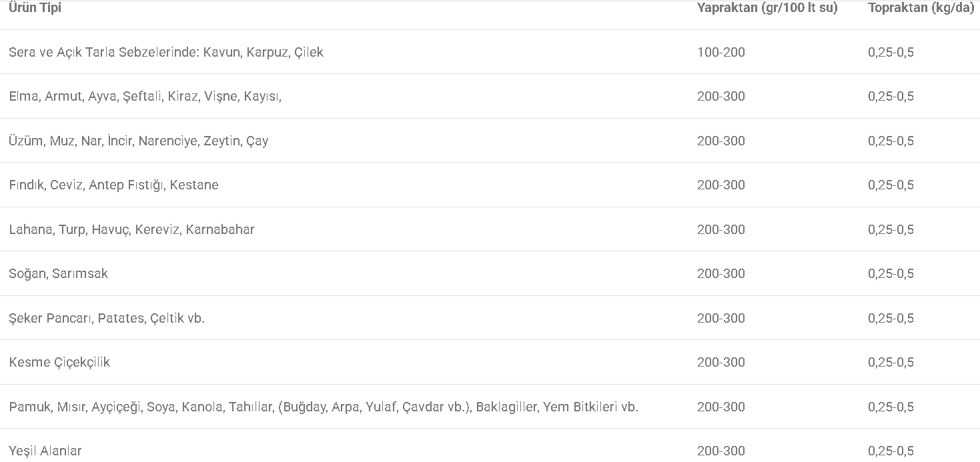Click the Üzüm, Muz, Nar row
This screenshot has width=980, height=462.
pos(490,141)
